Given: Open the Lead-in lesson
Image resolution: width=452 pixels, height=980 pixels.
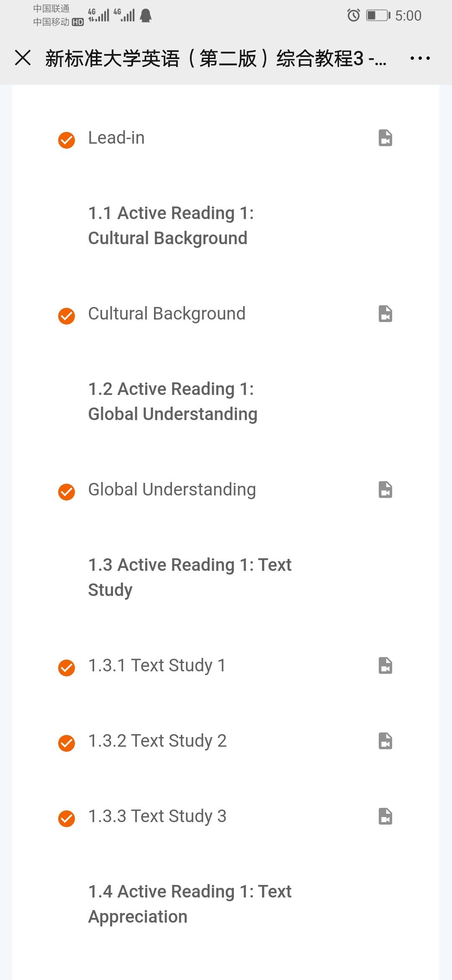Looking at the screenshot, I should click(116, 138).
